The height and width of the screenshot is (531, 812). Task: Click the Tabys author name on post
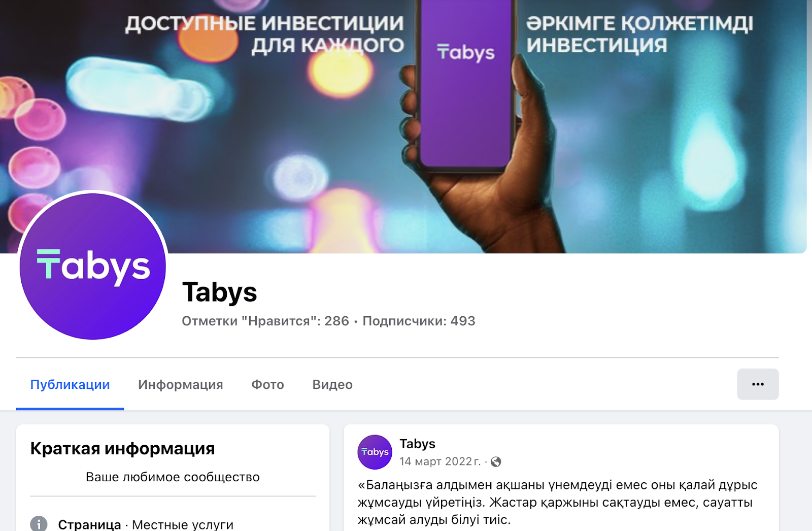pos(417,444)
